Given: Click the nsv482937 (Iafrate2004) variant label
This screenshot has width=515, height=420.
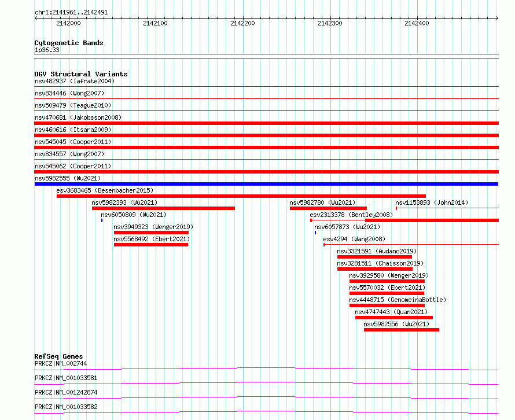Looking at the screenshot, I should [75, 81].
